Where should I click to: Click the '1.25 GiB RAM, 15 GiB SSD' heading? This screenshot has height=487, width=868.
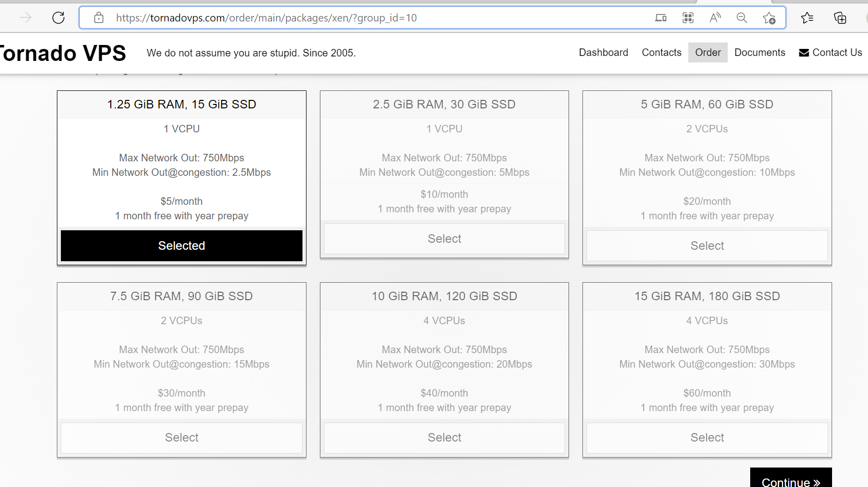tap(182, 104)
